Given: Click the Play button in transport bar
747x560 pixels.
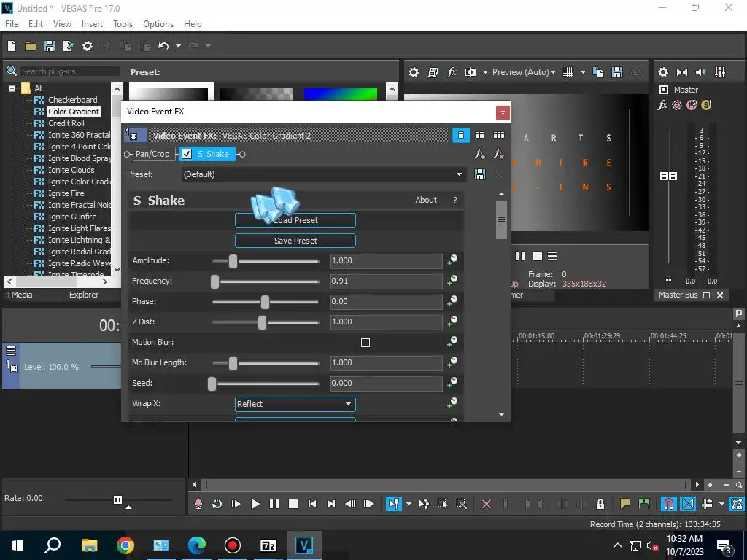Looking at the screenshot, I should [x=255, y=504].
